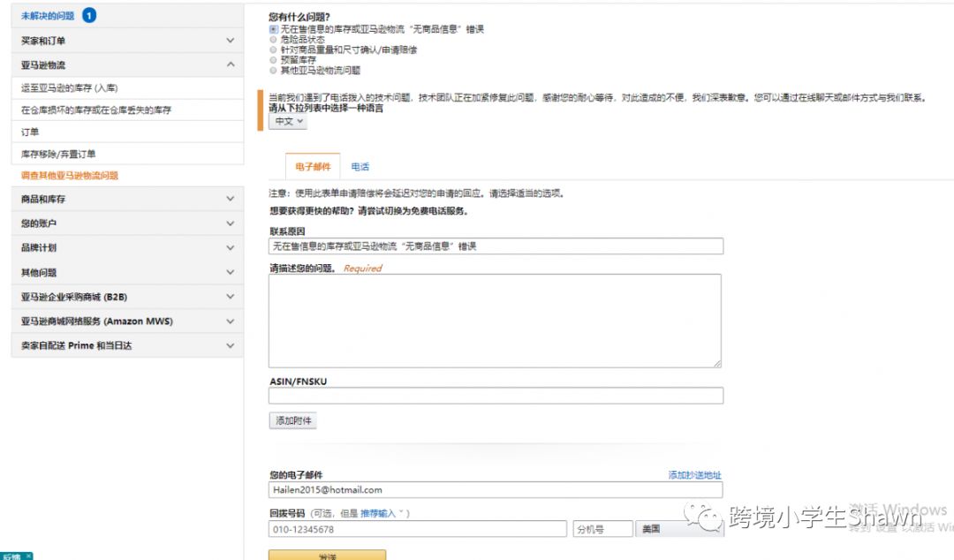Image resolution: width=954 pixels, height=560 pixels.
Task: Click the 推荐输入 link
Action: pos(378,514)
